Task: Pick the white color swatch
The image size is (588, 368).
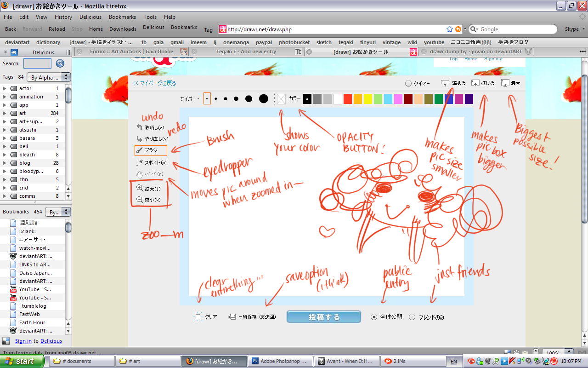Action: [338, 98]
